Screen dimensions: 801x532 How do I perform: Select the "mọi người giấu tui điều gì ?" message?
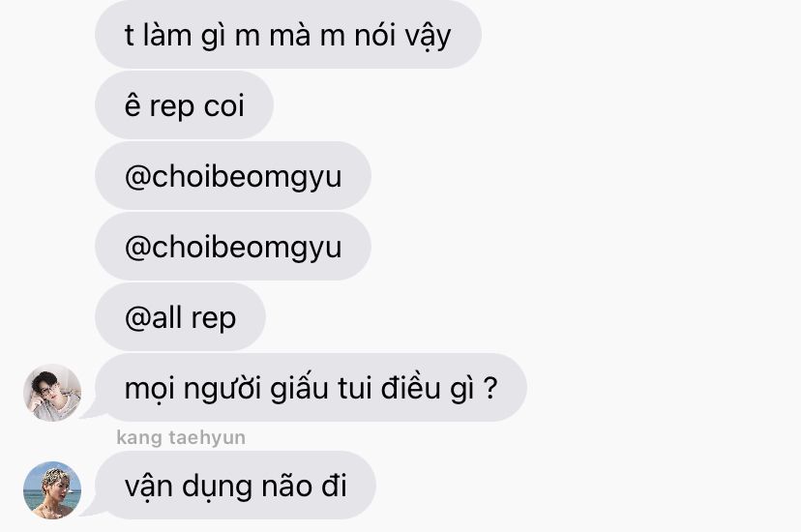coord(311,387)
